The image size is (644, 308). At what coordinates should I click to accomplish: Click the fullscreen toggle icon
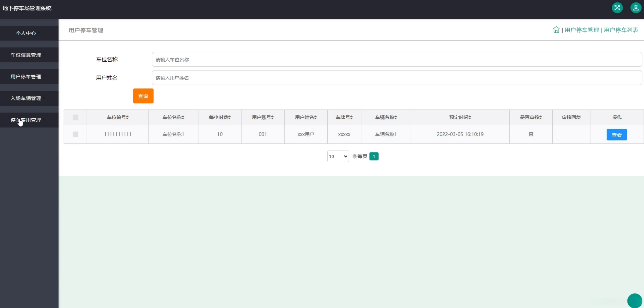[617, 8]
